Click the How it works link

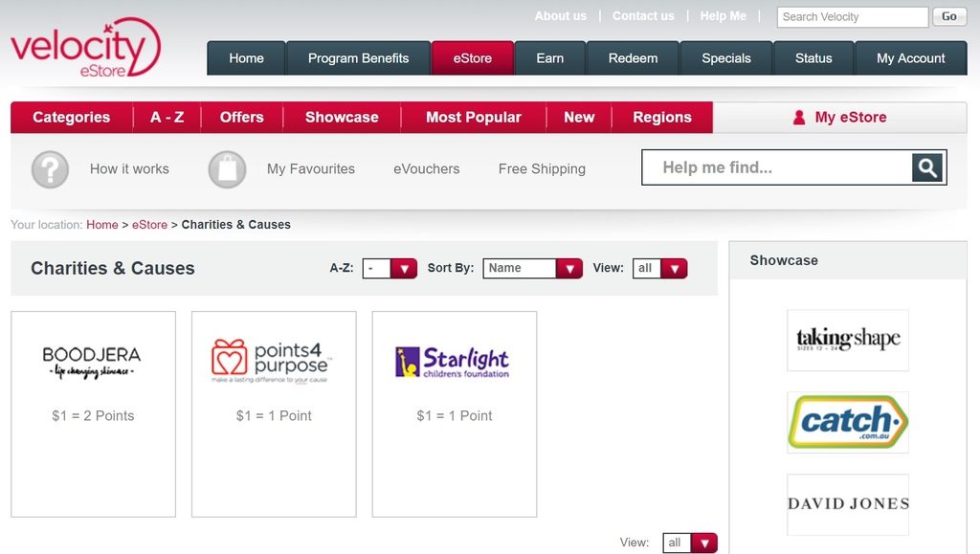129,168
